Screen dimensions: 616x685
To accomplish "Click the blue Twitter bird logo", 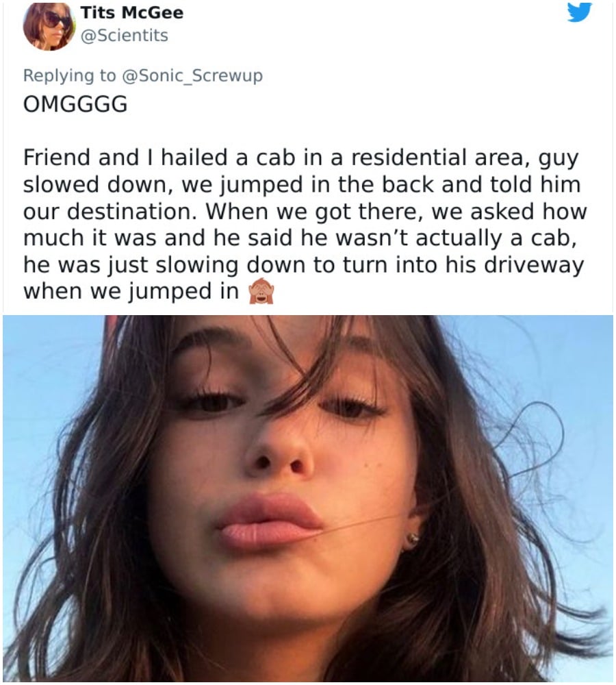I will 579,12.
